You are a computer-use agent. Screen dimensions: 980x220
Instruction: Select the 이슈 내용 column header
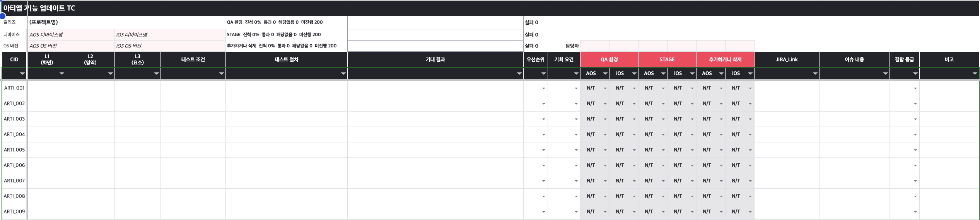click(854, 59)
